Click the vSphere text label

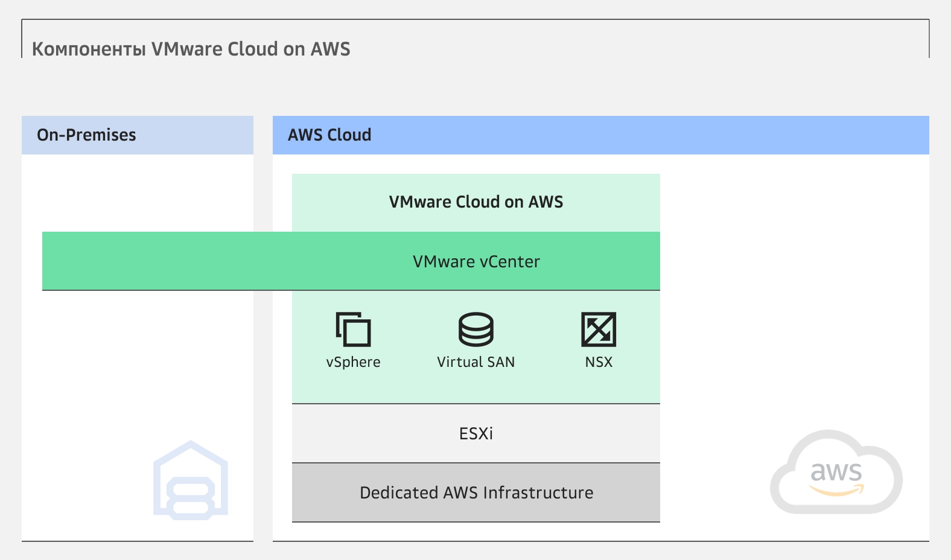353,362
